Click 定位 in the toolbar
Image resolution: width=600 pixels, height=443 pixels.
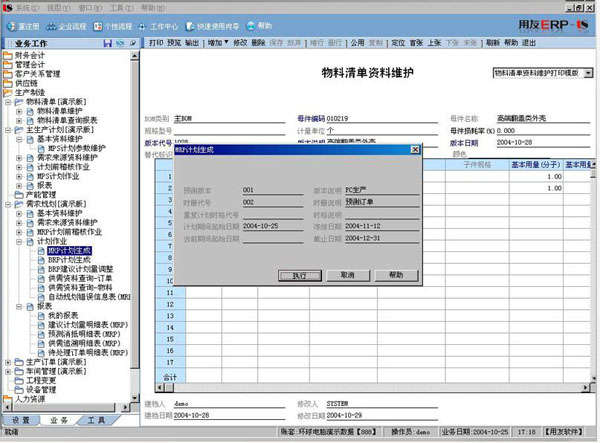point(398,43)
